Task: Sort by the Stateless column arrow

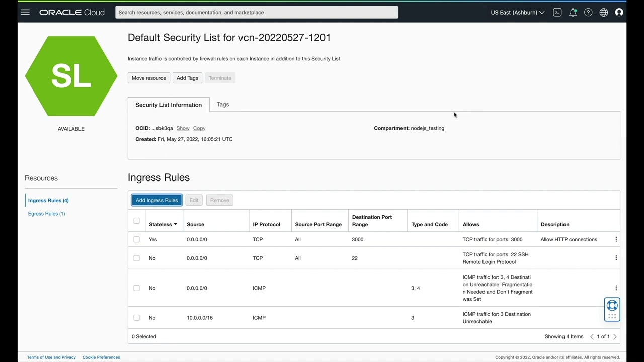Action: click(175, 224)
